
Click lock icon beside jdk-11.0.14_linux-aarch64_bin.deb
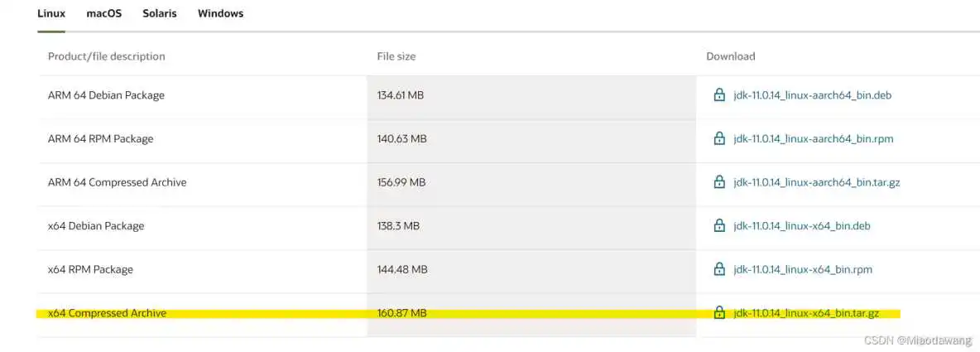pos(719,95)
